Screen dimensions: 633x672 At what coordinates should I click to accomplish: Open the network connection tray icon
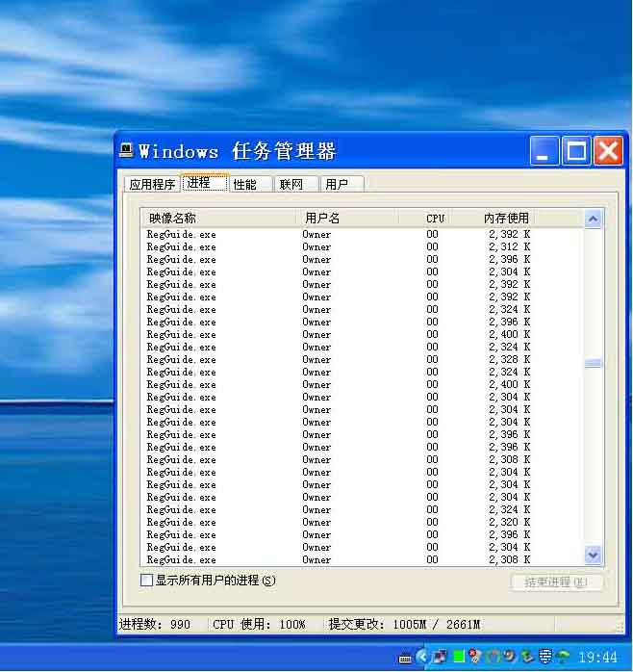pyautogui.click(x=440, y=657)
